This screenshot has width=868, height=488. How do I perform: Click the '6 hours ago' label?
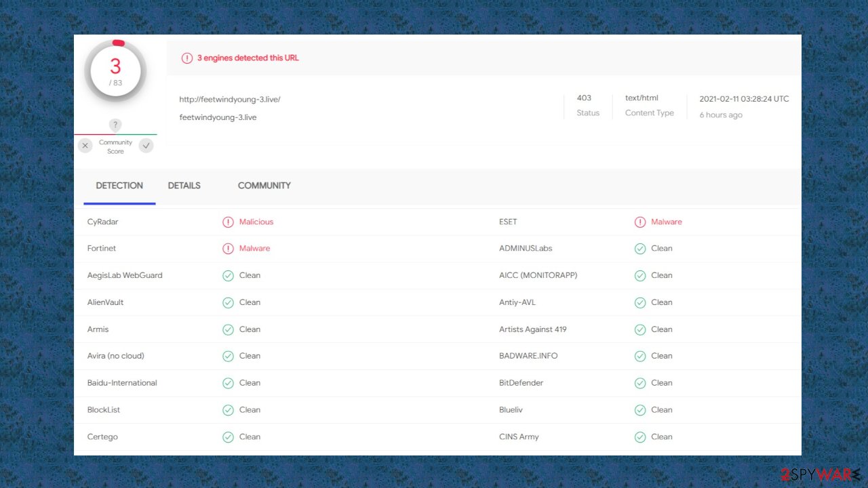(721, 115)
